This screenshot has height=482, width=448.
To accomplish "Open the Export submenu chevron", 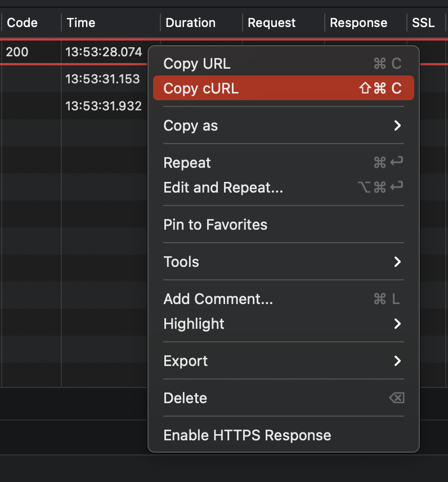I will click(397, 361).
